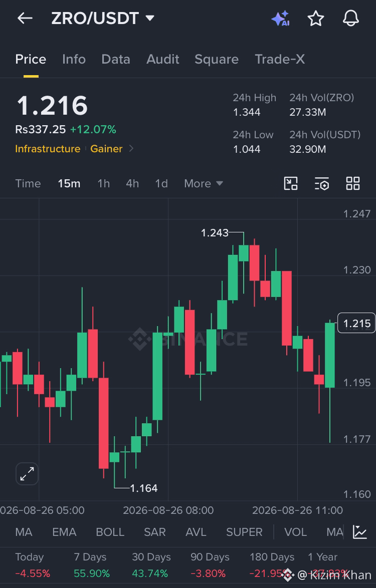This screenshot has width=376, height=588.
Task: Select the 15m chart interval
Action: coord(69,183)
